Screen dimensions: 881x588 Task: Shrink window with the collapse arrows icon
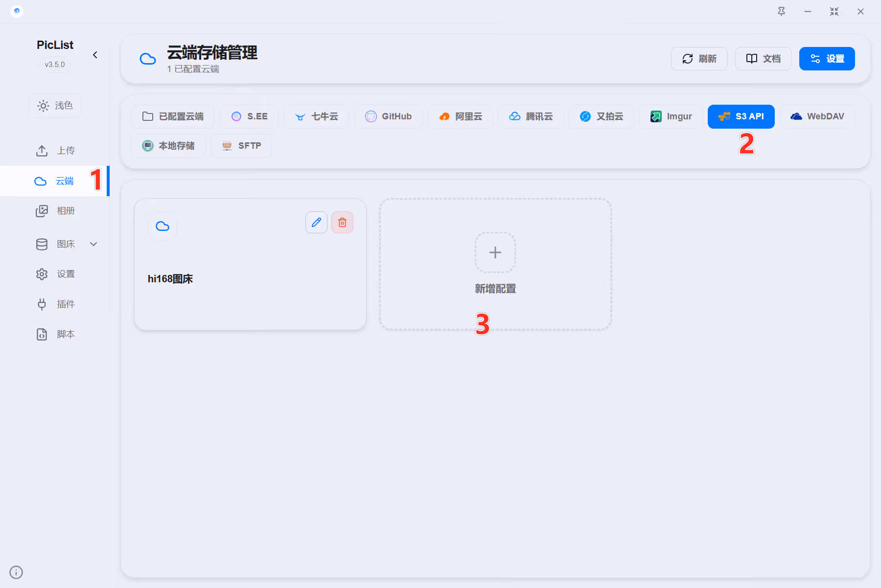click(x=835, y=11)
